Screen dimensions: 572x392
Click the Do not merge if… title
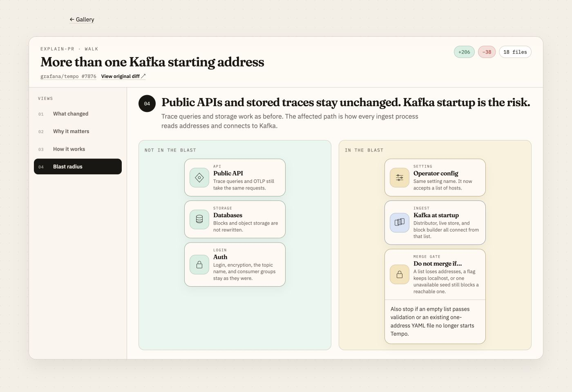pyautogui.click(x=438, y=263)
